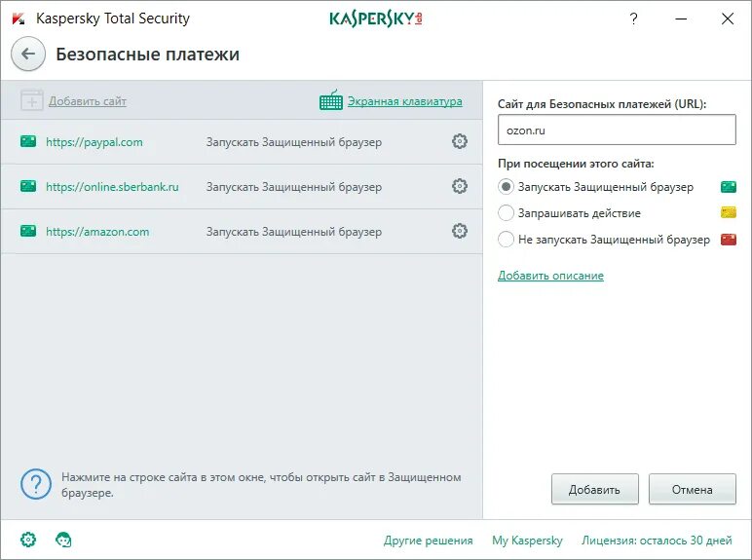Click the green card icon beside online.sberbank.ru
Viewport: 752px width, 560px height.
tap(28, 186)
